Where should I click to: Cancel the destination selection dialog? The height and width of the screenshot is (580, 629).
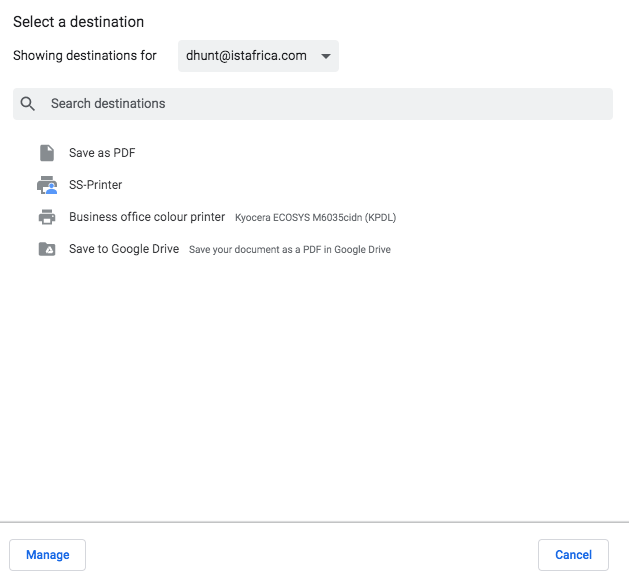(573, 555)
